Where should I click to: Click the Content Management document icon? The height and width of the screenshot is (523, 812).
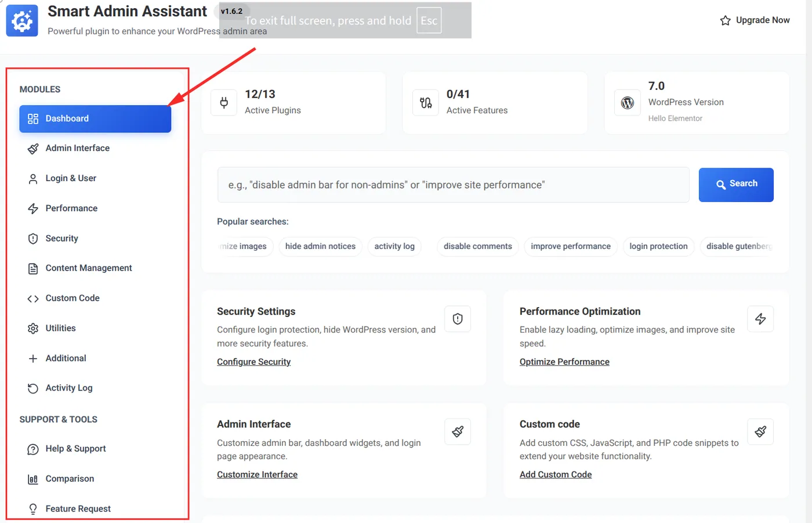point(33,268)
